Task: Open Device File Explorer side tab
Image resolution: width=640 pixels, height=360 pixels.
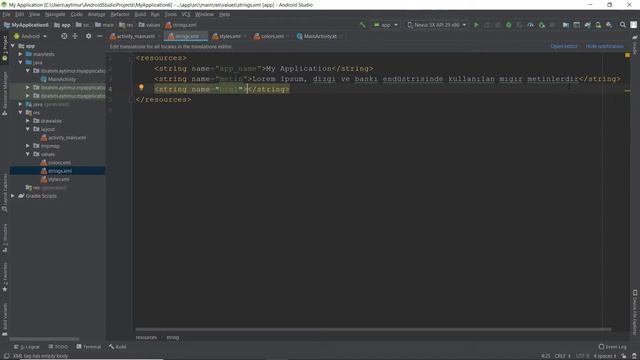Action: point(635,312)
